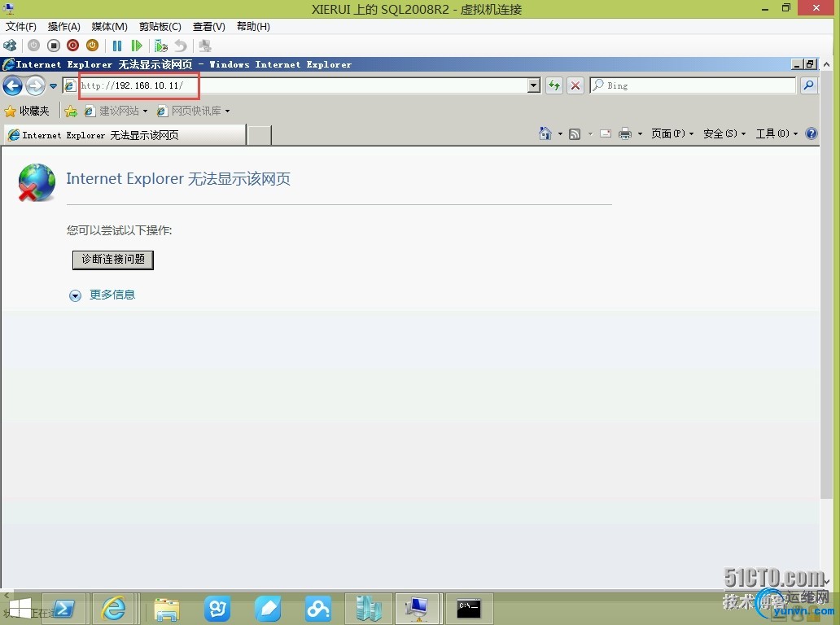Click the VM Start power icon
Screen dimensions: 840x625
point(33,46)
